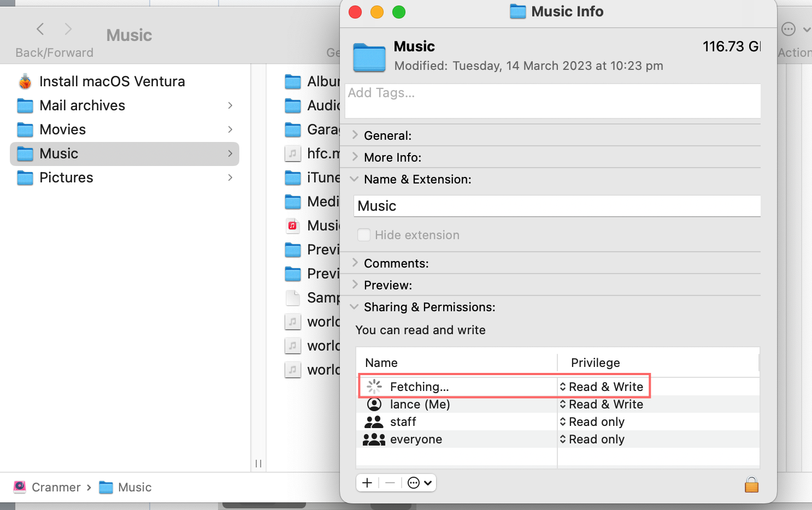Click the Garag folder icon
Image resolution: width=812 pixels, height=510 pixels.
click(x=293, y=129)
